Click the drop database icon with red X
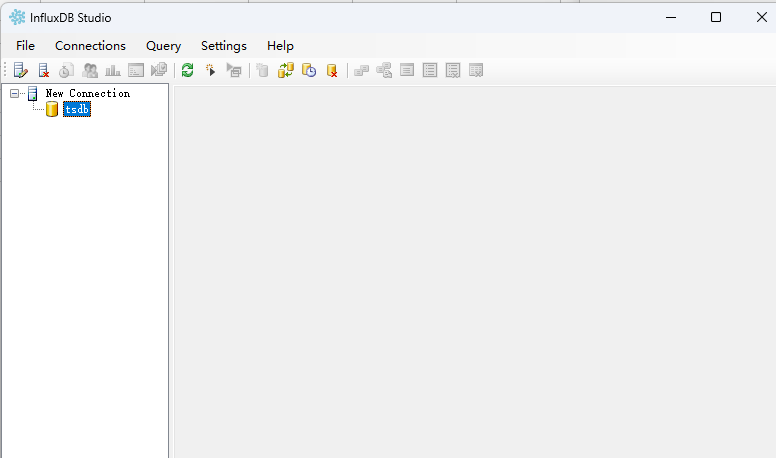Screen dimensions: 776x458 332,71
